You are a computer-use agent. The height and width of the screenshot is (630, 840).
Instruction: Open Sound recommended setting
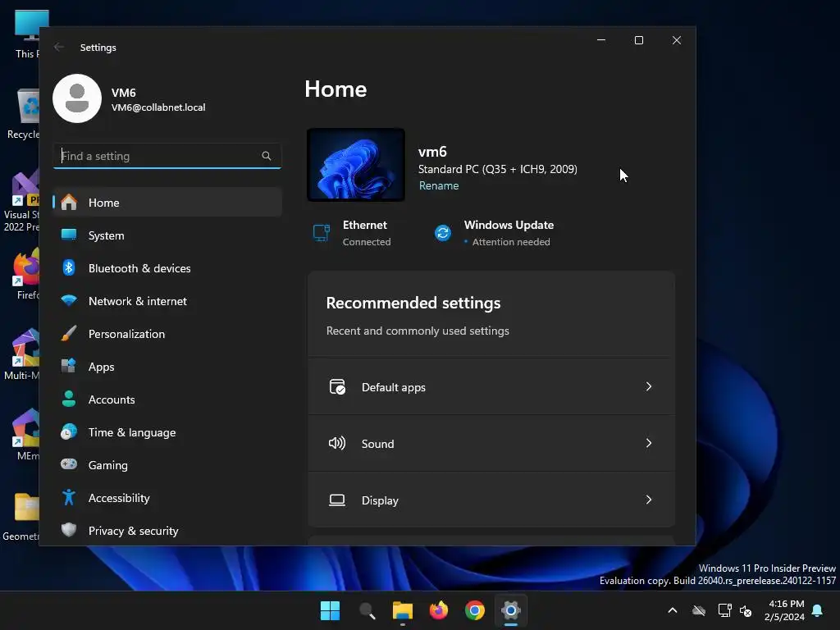(491, 444)
